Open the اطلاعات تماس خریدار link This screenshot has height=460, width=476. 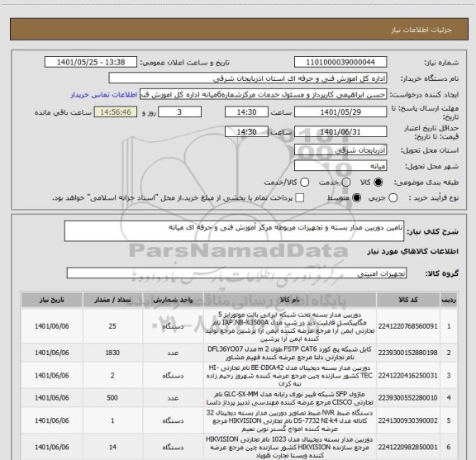[x=104, y=95]
